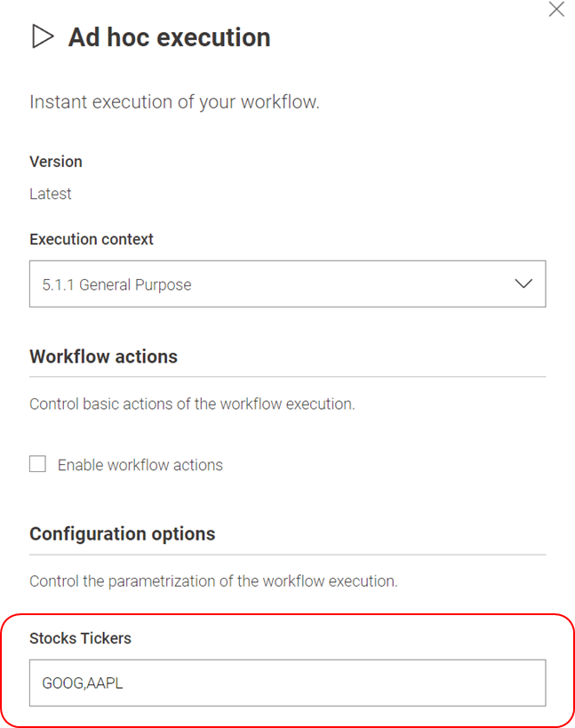Viewport: 575px width, 728px height.
Task: Tick the Enable workflow actions checkbox
Action: [37, 464]
